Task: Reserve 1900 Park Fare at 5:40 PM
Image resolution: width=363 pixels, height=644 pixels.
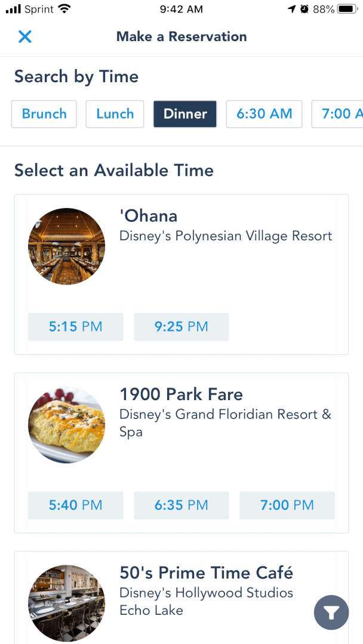Action: tap(76, 506)
